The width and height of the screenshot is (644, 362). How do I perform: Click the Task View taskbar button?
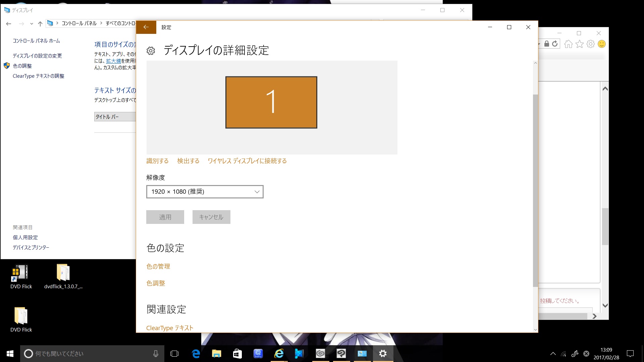174,353
